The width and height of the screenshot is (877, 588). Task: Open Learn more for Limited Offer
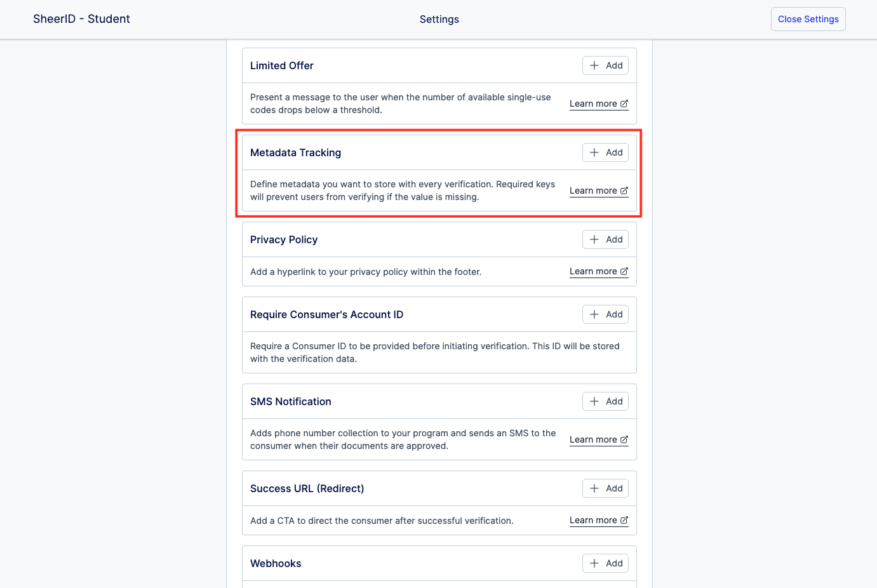pyautogui.click(x=593, y=104)
